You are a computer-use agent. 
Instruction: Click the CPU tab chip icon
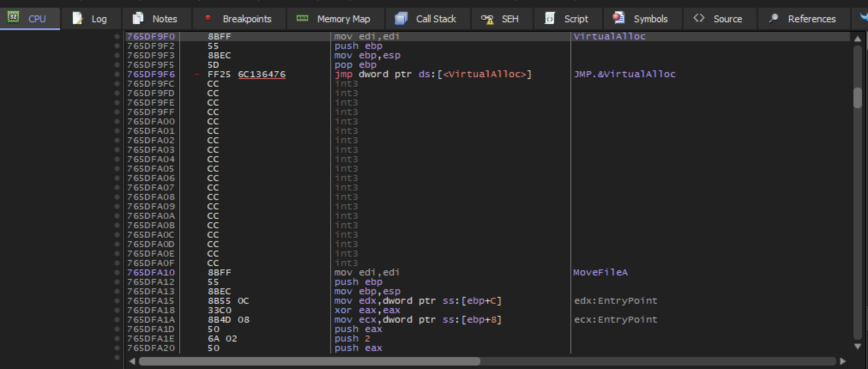[x=14, y=18]
